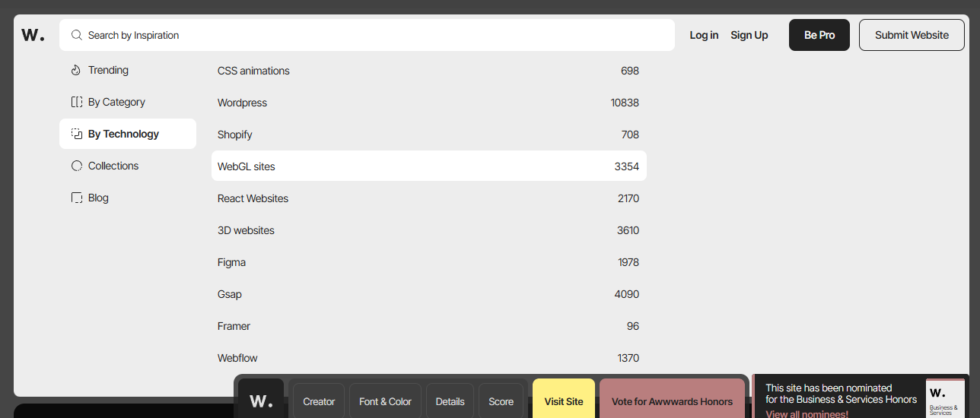Click the Business & Services badge thumbnail
Viewport: 980px width, 418px height.
[945, 398]
